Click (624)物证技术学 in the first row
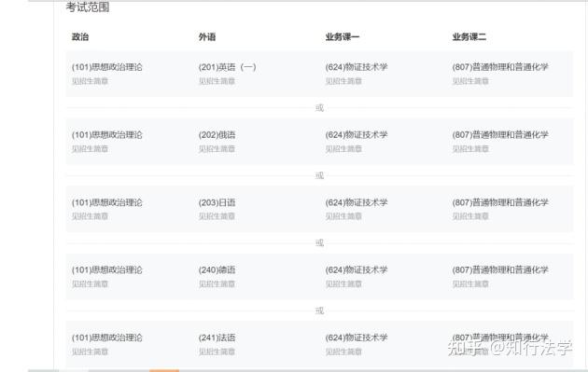 click(x=357, y=67)
